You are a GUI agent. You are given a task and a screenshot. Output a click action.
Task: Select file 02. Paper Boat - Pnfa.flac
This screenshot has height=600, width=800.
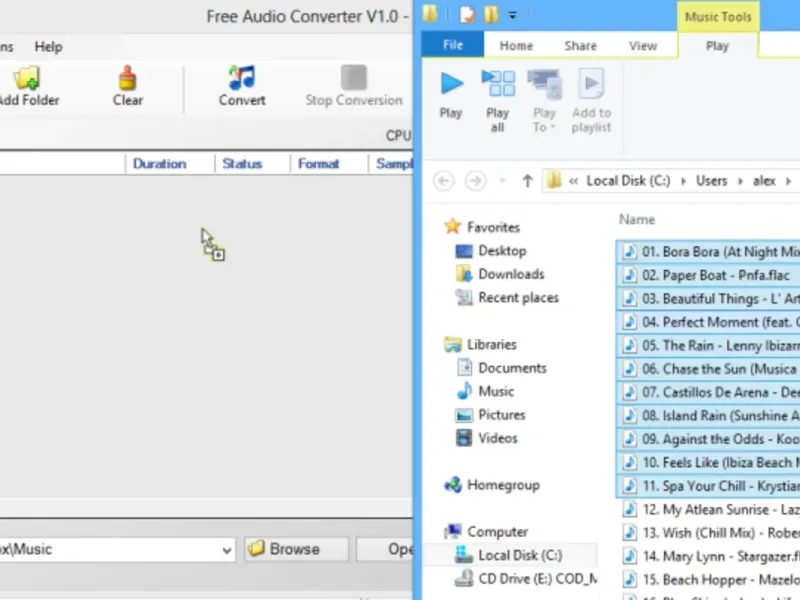coord(708,275)
